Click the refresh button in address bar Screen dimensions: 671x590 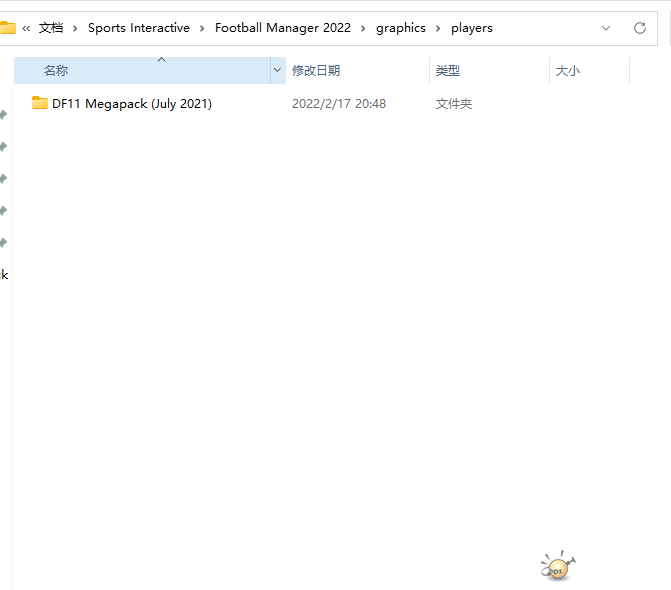tap(640, 28)
